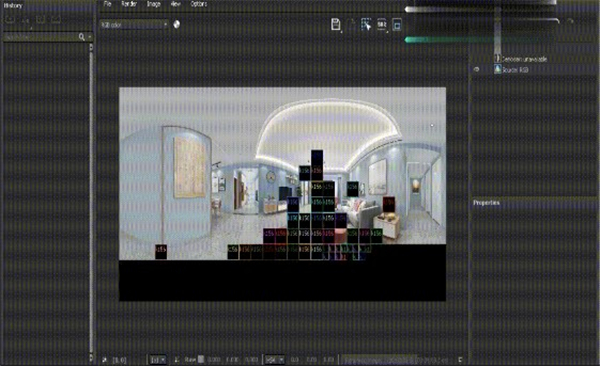Click the History search input field

[41, 37]
